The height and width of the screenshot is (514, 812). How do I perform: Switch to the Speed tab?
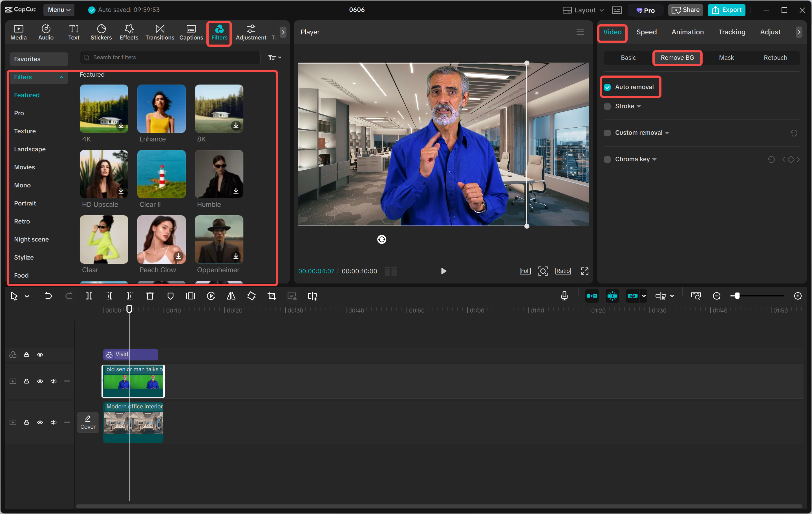coord(646,32)
